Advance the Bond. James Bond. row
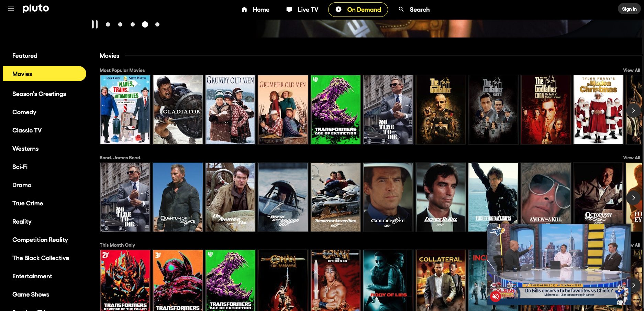The height and width of the screenshot is (311, 644). pyautogui.click(x=633, y=198)
